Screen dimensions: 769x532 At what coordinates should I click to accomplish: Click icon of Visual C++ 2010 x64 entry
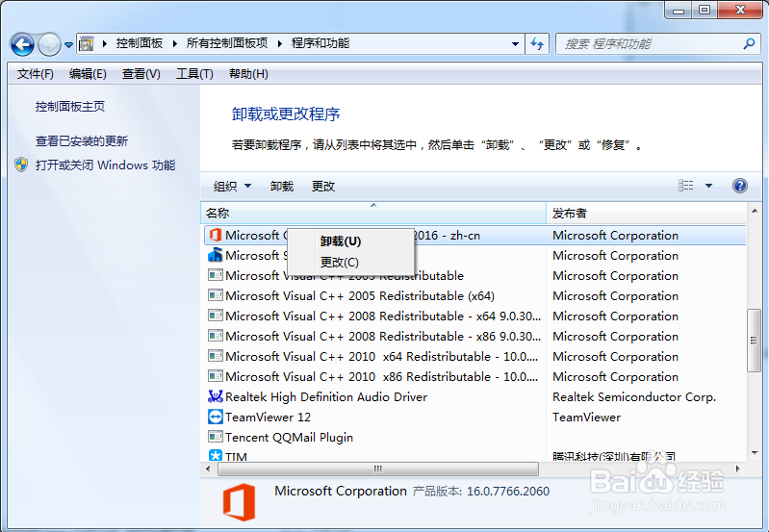[x=216, y=356]
